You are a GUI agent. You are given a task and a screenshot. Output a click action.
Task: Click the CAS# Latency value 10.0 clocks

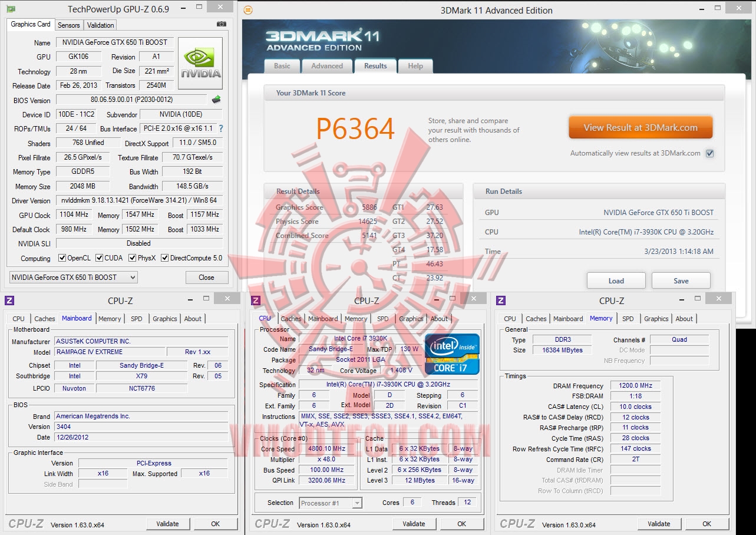(636, 407)
